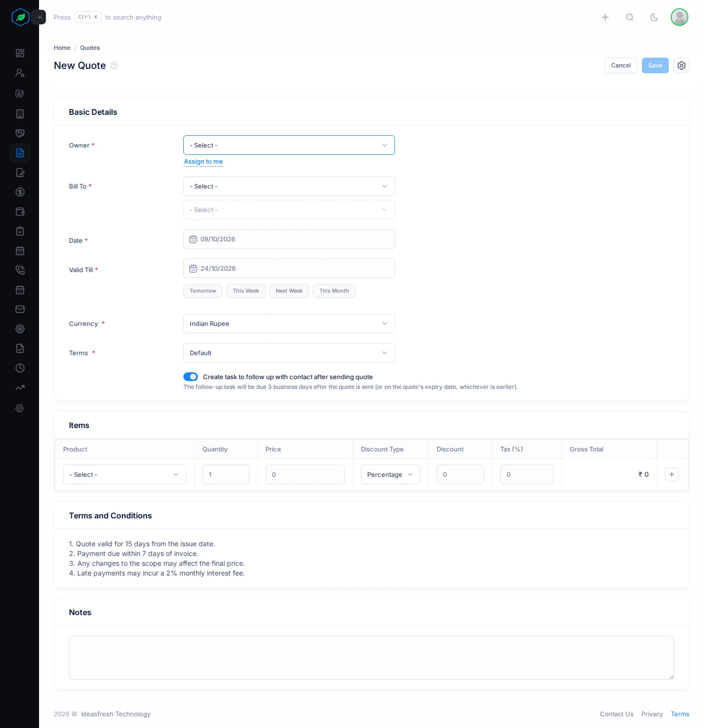Click the Cancel button
The image size is (704, 728).
[x=621, y=65]
